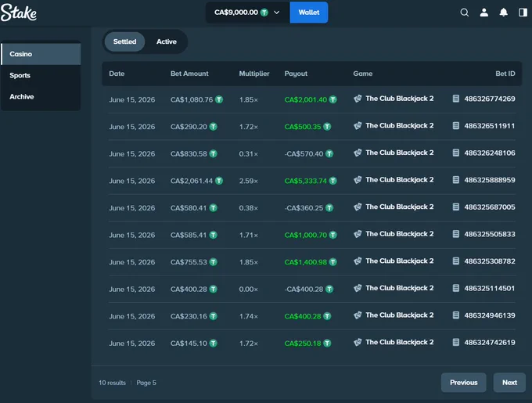This screenshot has height=403, width=532.
Task: Click the CA$230.16 bet amount
Action: click(189, 316)
